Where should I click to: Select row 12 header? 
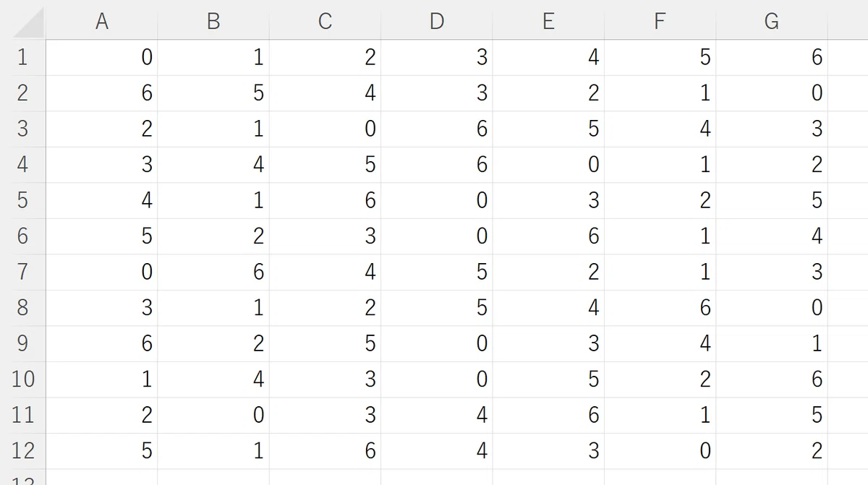pyautogui.click(x=22, y=451)
